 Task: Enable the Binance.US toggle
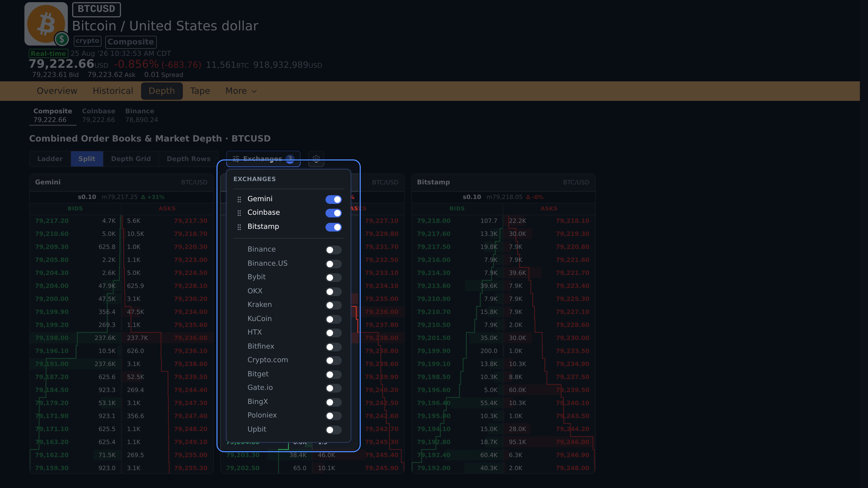[333, 264]
